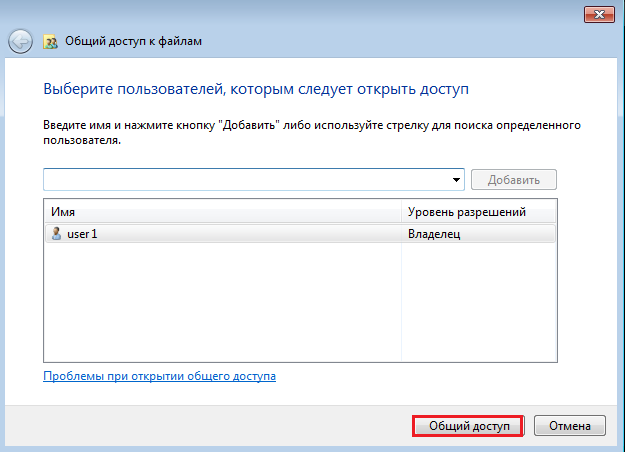Click the file sharing icon in title bar
This screenshot has height=452, width=625.
pos(50,42)
